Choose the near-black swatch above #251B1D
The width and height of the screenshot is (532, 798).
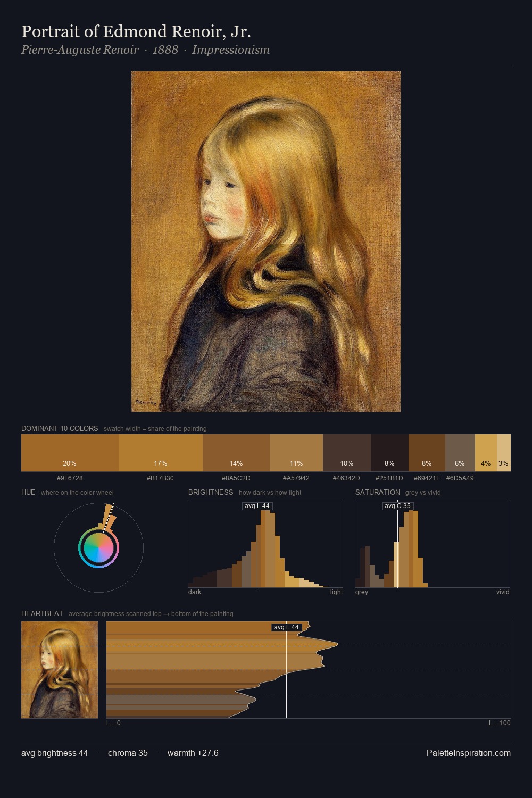click(389, 453)
